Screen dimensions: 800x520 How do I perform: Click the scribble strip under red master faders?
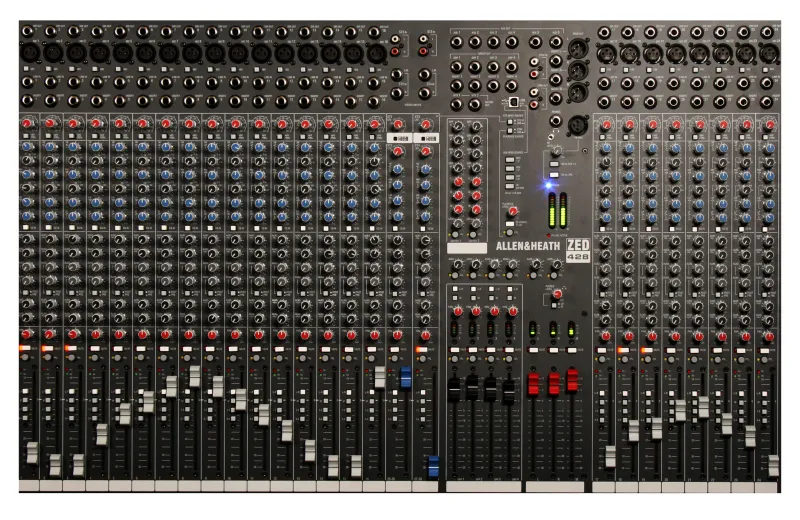point(555,487)
